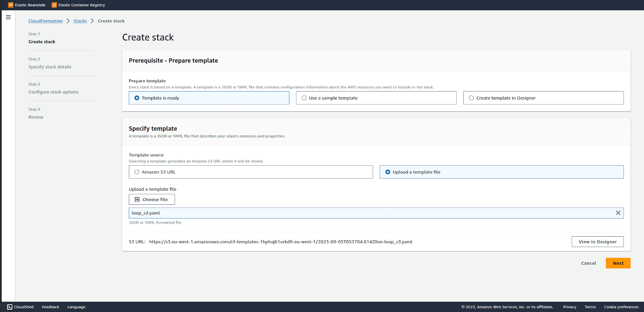Open View in Designer

click(598, 242)
